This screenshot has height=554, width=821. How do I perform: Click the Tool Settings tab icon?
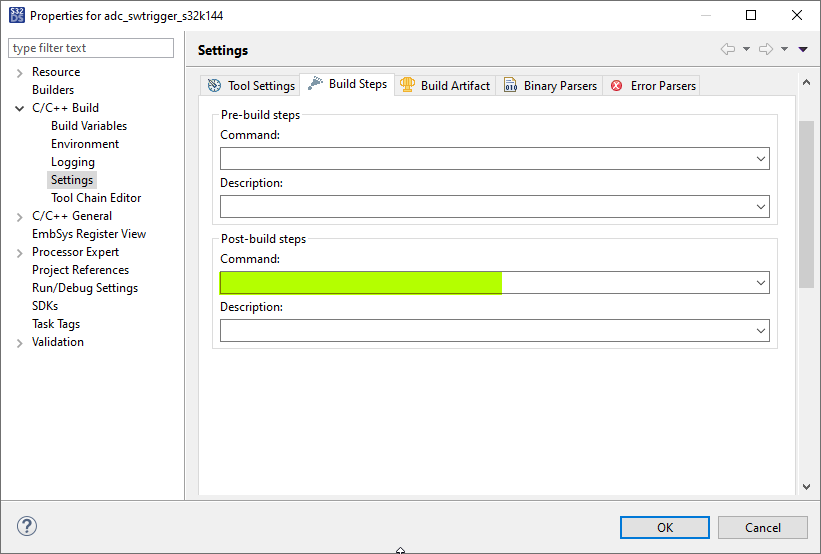coord(213,86)
